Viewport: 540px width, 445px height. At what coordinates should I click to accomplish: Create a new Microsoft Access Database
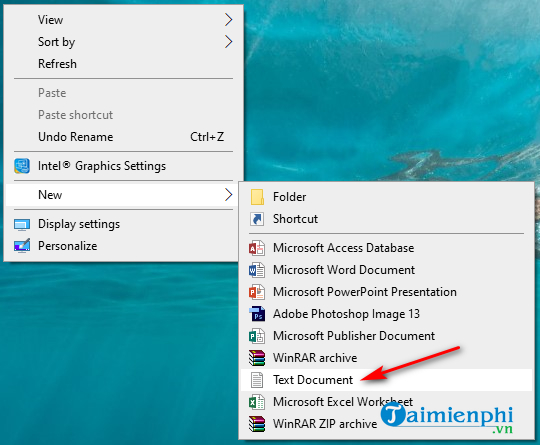tap(386, 248)
